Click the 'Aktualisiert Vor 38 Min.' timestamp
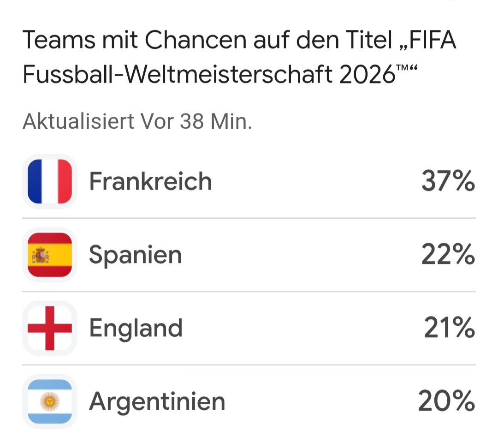Screen dimensions: 498x448 [137, 121]
